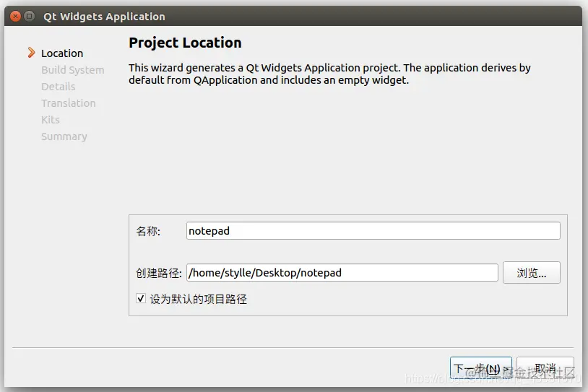Select the Build System step
This screenshot has width=588, height=392.
click(73, 70)
